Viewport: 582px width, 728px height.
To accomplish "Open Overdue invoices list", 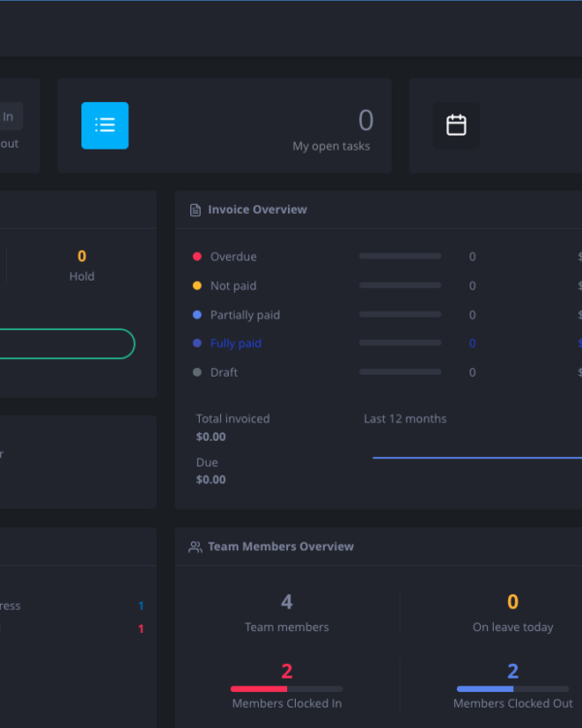I will (x=234, y=257).
